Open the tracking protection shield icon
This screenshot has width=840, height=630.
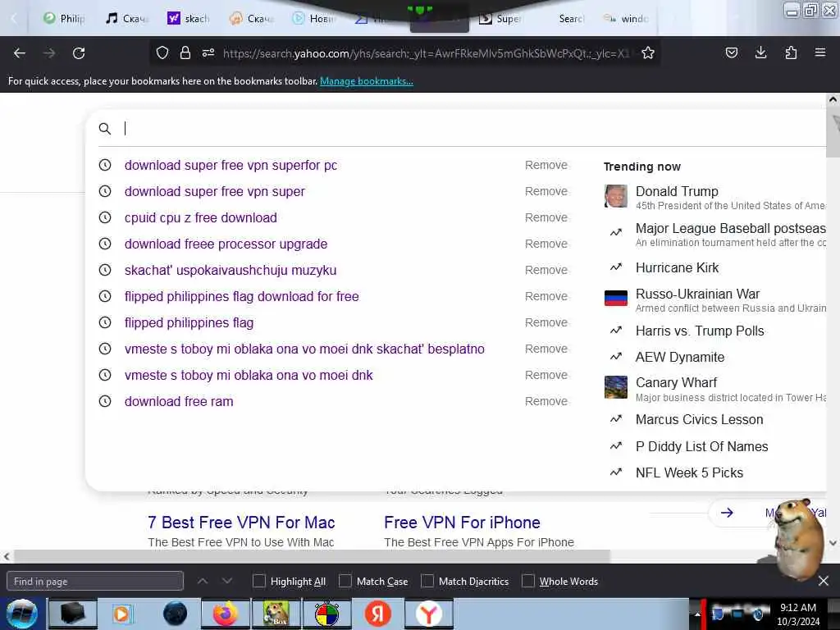click(162, 52)
